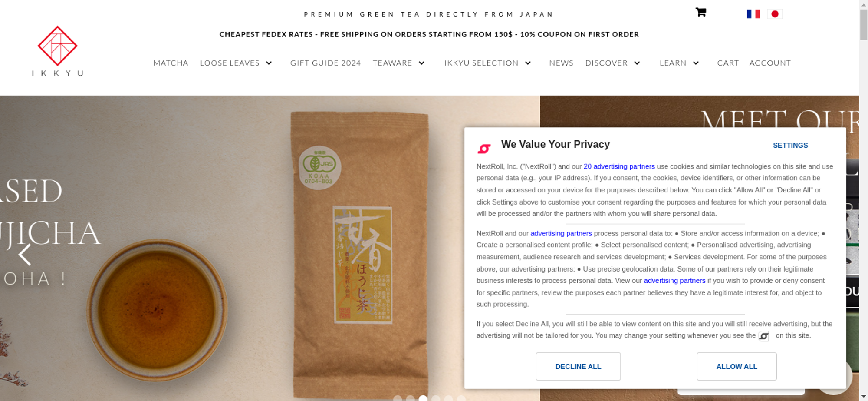Open the Matcha menu item
This screenshot has height=401, width=868.
[x=171, y=63]
